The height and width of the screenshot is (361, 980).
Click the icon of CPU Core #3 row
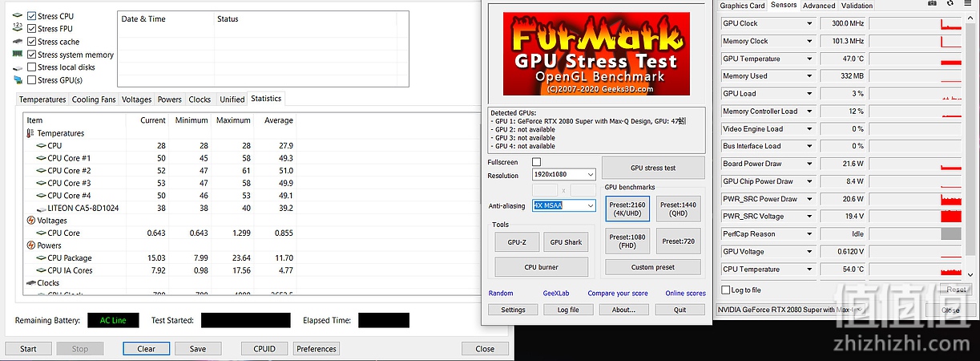[x=41, y=183]
